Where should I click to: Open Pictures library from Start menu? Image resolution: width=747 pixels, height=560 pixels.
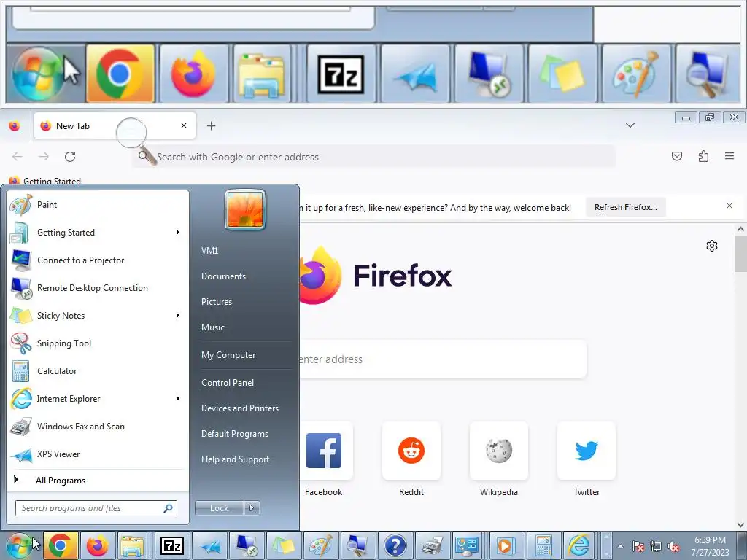(217, 302)
